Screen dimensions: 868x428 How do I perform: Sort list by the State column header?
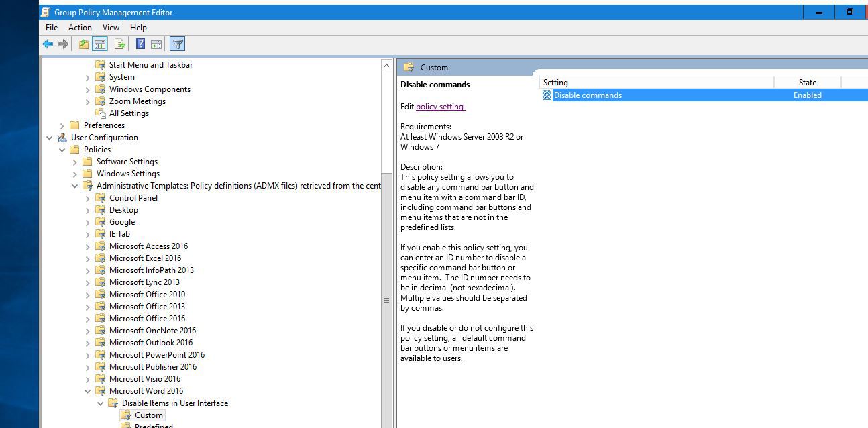click(x=807, y=83)
